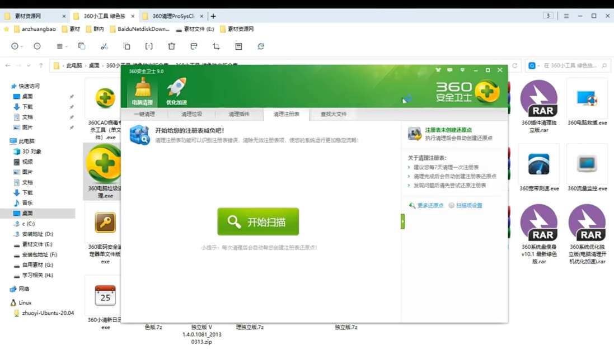Click the Cut icon in Explorer toolbar

click(x=104, y=46)
